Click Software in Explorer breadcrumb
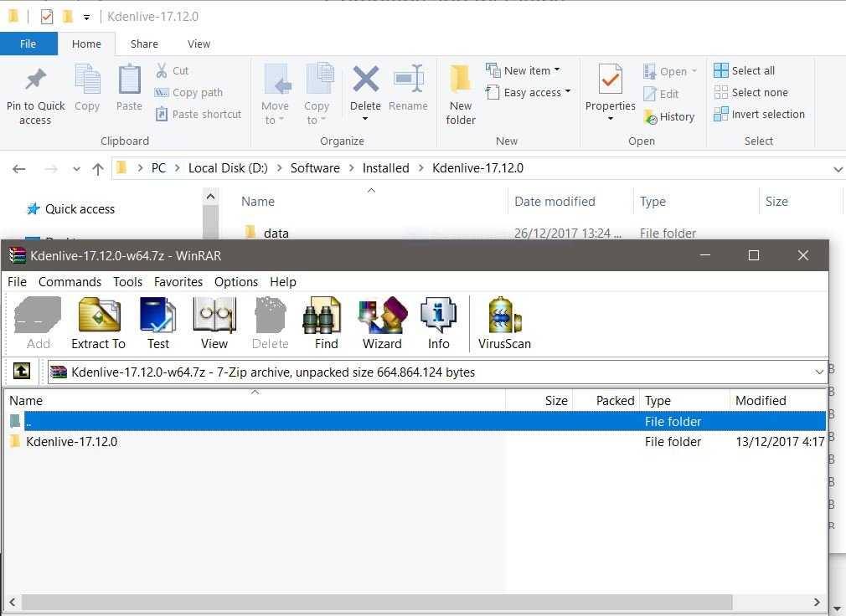Image resolution: width=846 pixels, height=616 pixels. (x=315, y=168)
